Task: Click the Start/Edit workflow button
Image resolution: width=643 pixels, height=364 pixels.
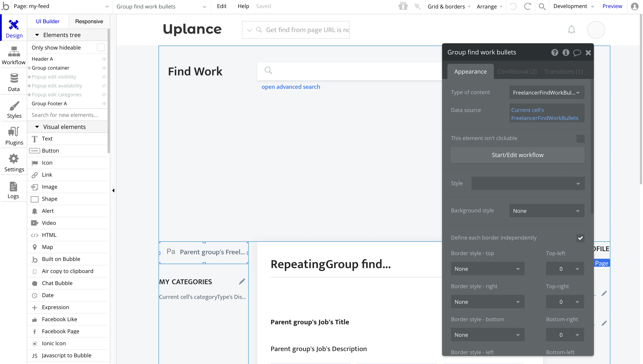Action: (517, 155)
